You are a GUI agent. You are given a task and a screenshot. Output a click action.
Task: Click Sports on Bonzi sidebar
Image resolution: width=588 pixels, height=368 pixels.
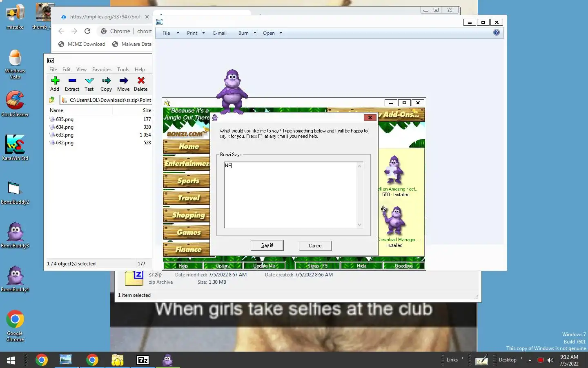186,181
